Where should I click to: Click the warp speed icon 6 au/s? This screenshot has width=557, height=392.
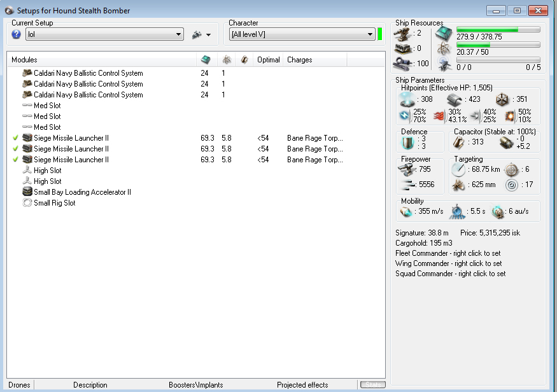tap(498, 212)
